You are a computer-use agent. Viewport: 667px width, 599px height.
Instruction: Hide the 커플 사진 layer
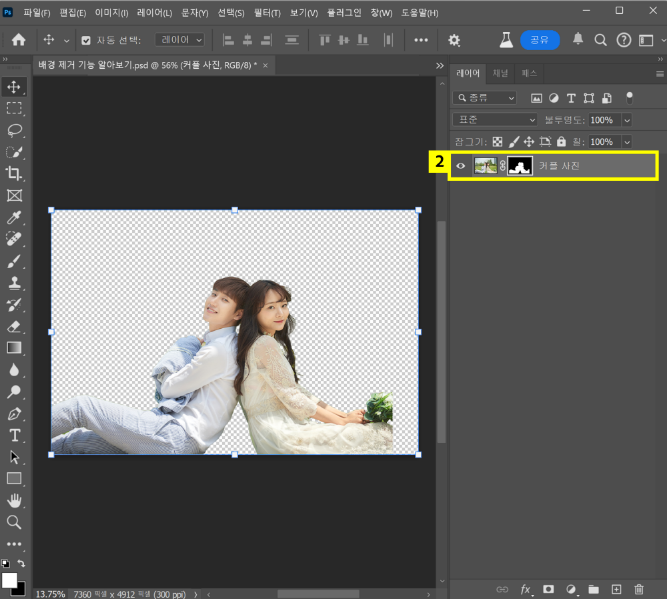[461, 166]
